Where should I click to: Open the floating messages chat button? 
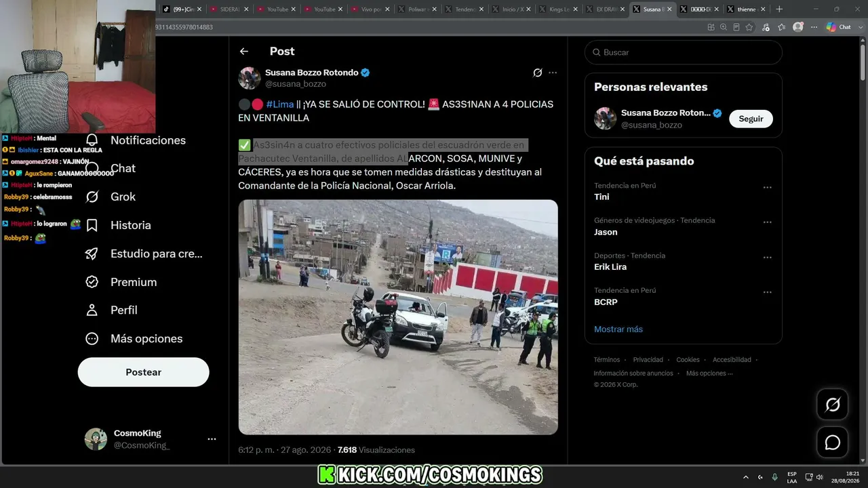point(833,443)
